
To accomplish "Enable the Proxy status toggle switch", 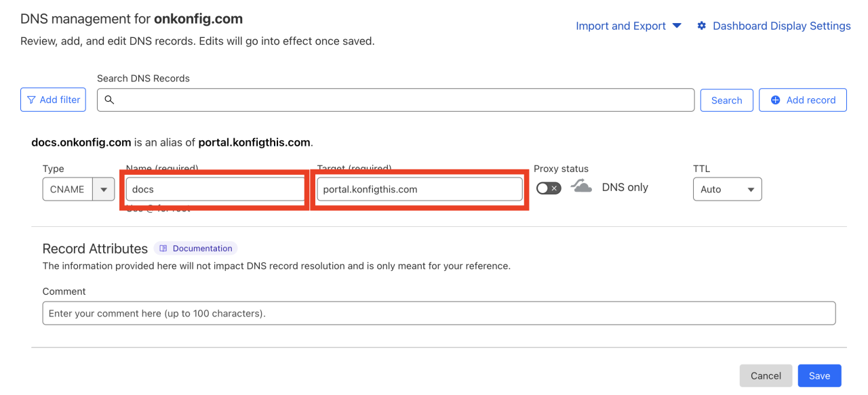I will [x=549, y=188].
